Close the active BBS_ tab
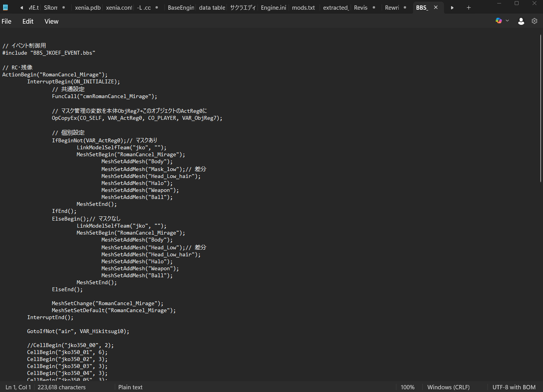543x392 pixels. pyautogui.click(x=436, y=7)
